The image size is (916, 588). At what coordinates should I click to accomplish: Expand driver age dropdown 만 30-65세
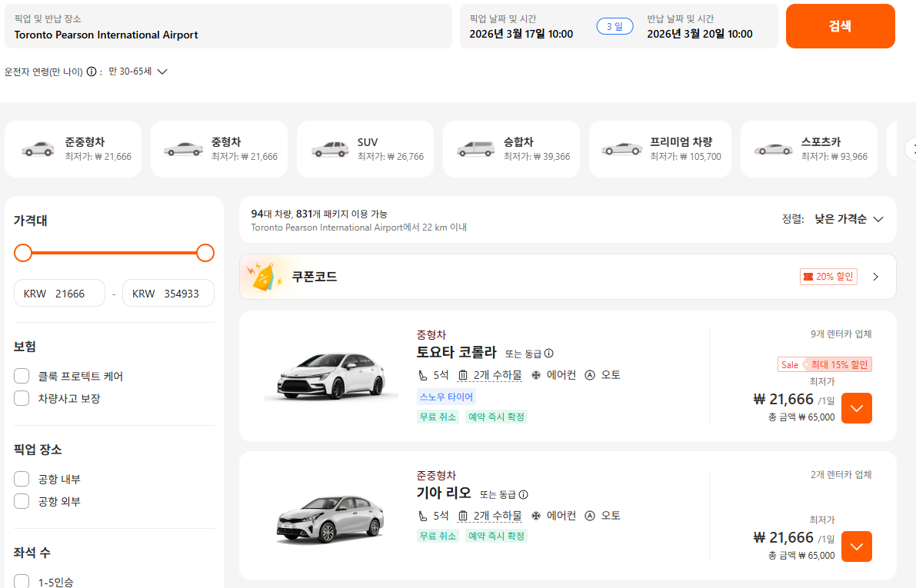point(138,71)
